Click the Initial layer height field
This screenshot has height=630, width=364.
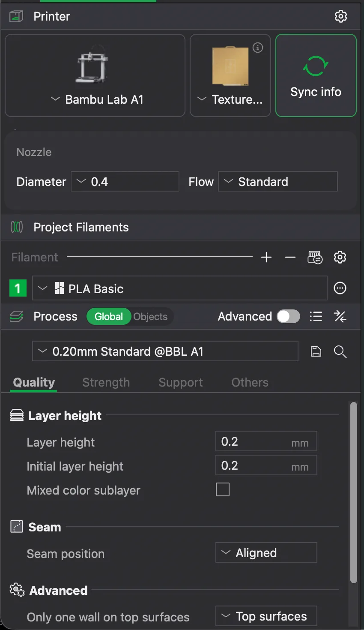[266, 465]
